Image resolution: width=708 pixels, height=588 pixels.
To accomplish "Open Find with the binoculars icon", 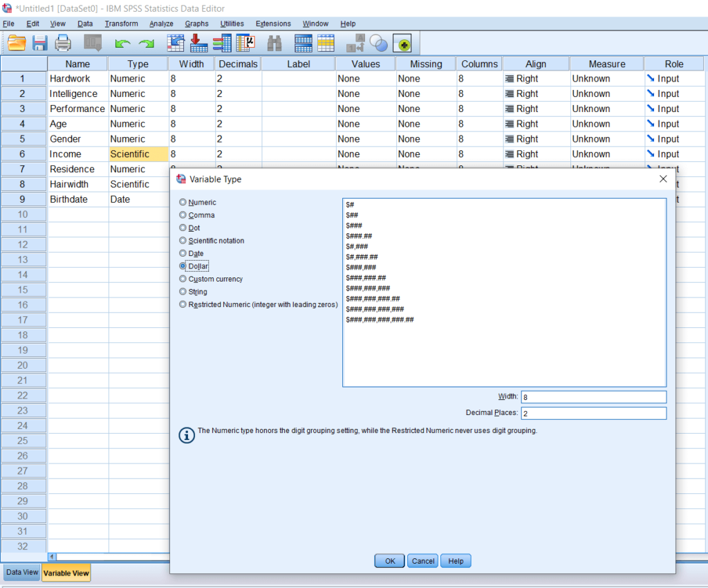I will pyautogui.click(x=274, y=43).
